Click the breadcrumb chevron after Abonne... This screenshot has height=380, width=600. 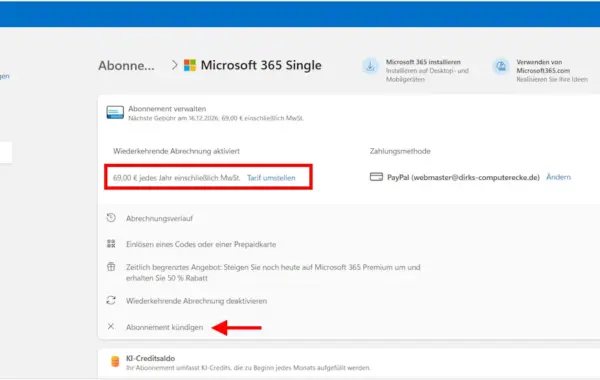(174, 65)
